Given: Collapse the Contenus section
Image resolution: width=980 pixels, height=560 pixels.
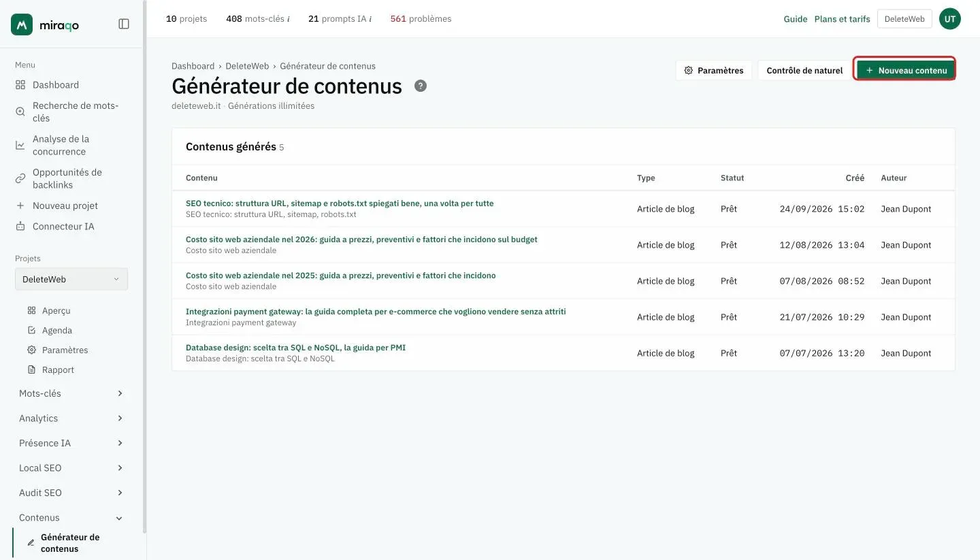Looking at the screenshot, I should 71,518.
